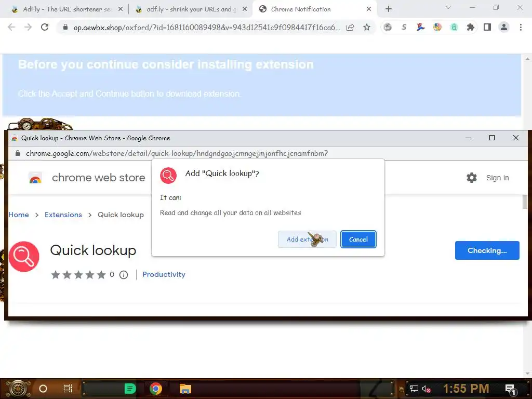Cancel adding Quick lookup
The height and width of the screenshot is (399, 532).
coord(358,239)
